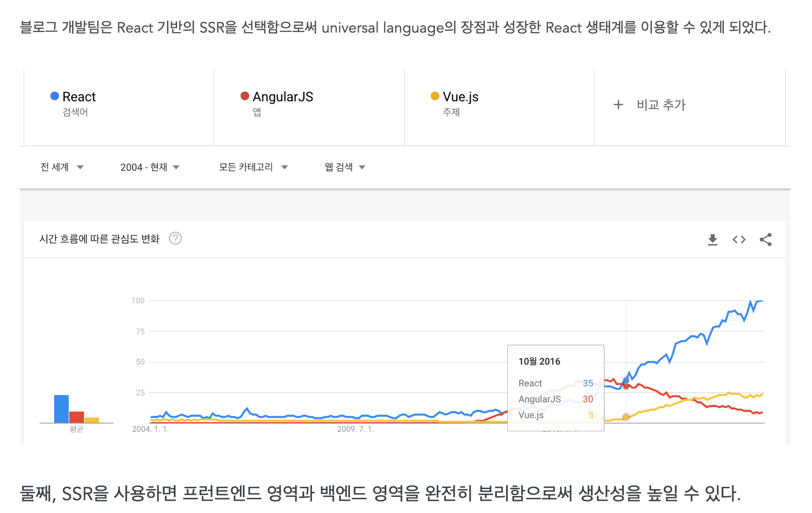The image size is (812, 513).
Task: Open the 2004 - 현재 time range dropdown
Action: pos(150,167)
